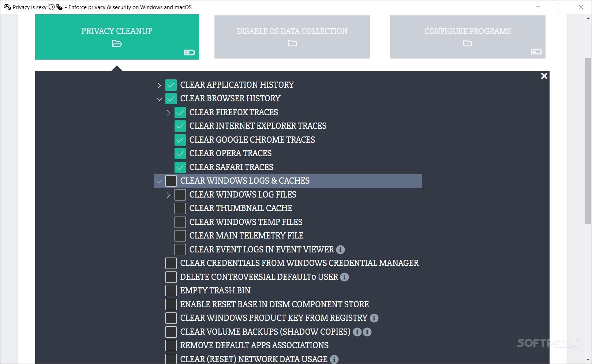Show info for Clear (Reset) Network Data Usage
Screen dimensions: 592x364
pos(334,360)
